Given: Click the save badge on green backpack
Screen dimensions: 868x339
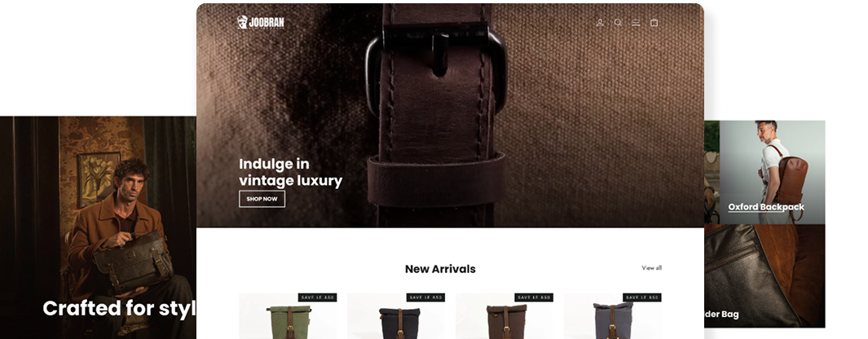Looking at the screenshot, I should 317,297.
